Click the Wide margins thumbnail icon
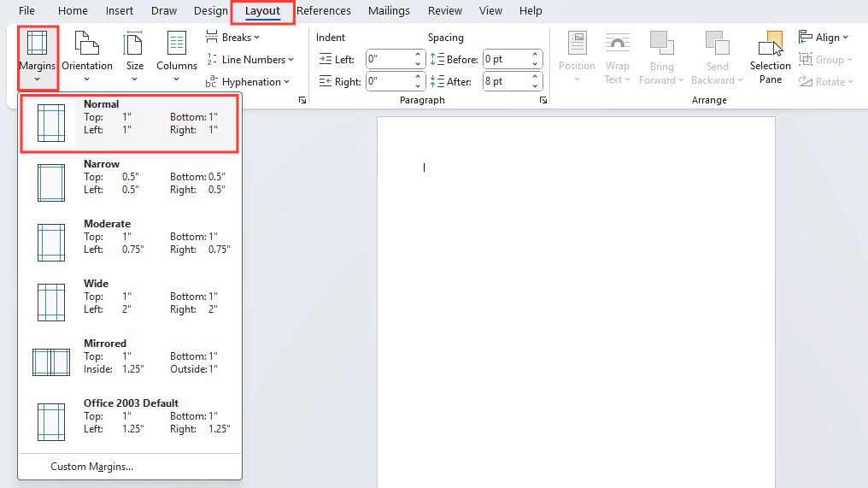The image size is (868, 488). pyautogui.click(x=51, y=303)
